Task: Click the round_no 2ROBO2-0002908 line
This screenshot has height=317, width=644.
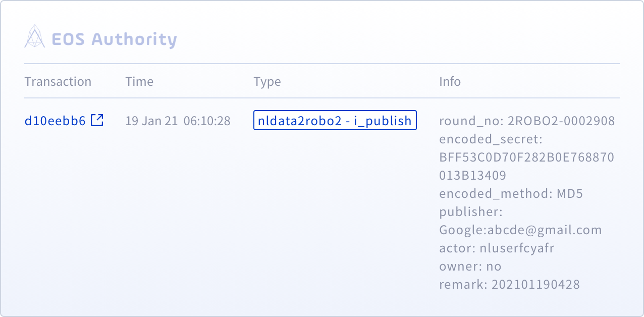Action: pos(527,121)
